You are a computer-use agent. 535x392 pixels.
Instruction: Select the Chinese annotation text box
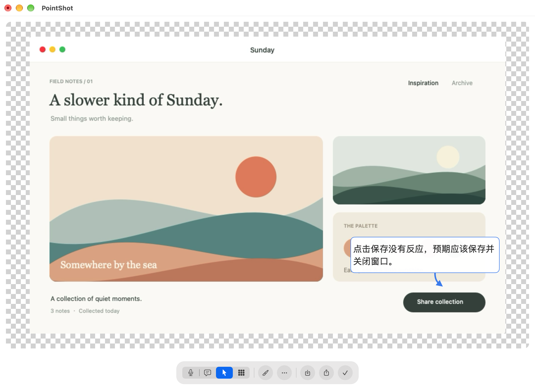click(x=425, y=255)
